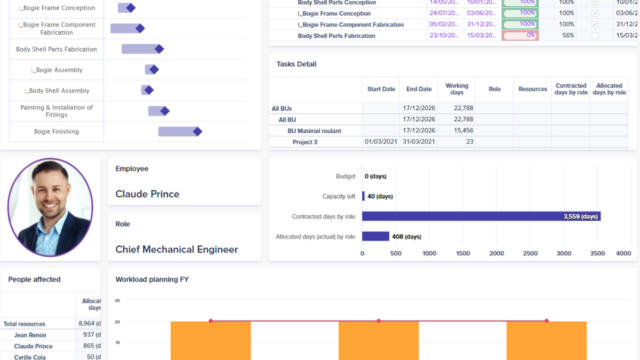Click start date 24/07/20.. of I_Bogie Frame Conception
640x360 pixels.
pyautogui.click(x=444, y=13)
